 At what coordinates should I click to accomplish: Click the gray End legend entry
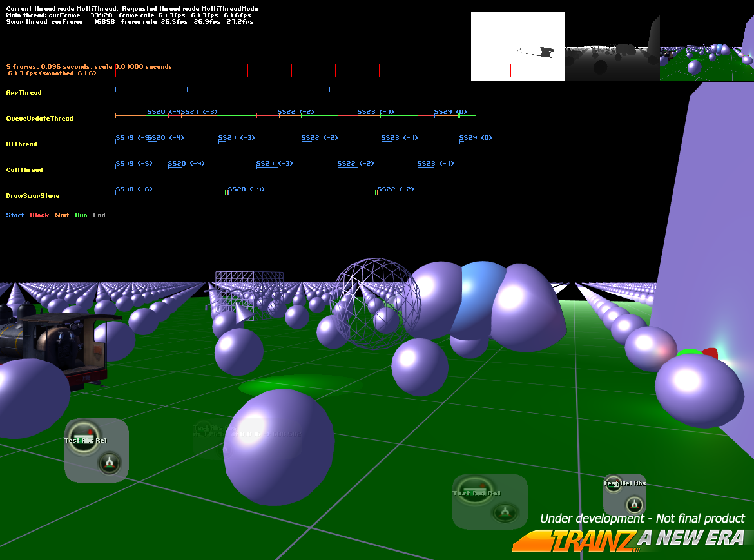pyautogui.click(x=99, y=215)
